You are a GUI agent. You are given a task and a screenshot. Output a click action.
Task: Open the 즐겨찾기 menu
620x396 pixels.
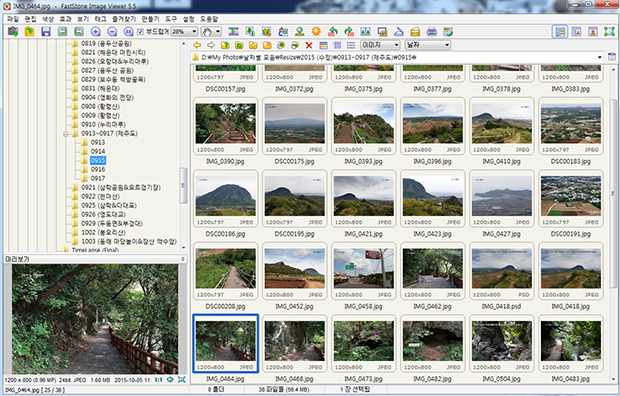124,19
